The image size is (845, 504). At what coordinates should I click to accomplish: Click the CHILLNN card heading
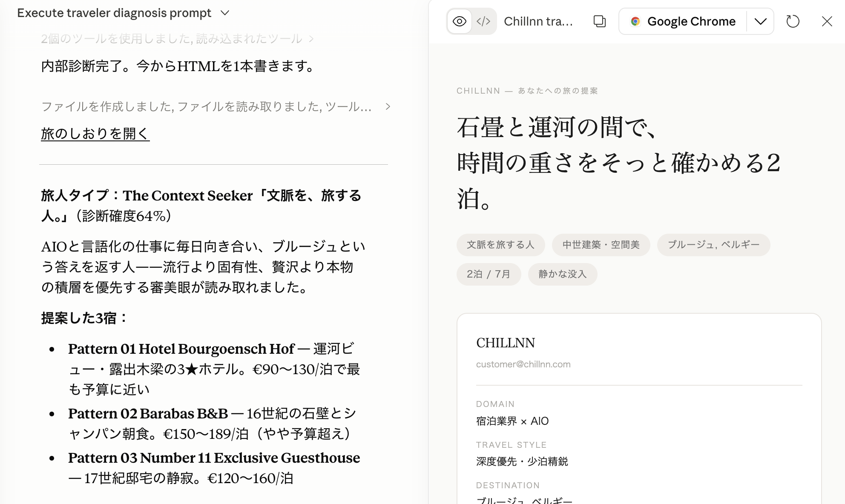(506, 343)
